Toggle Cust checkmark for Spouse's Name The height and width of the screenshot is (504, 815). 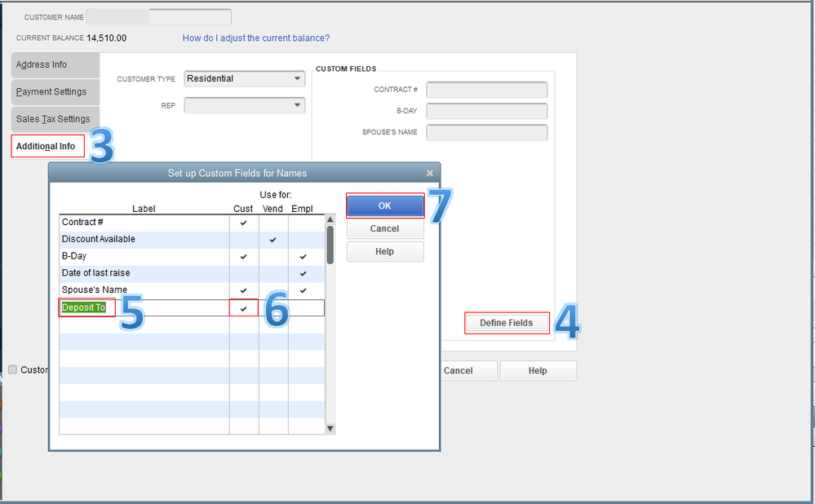click(244, 290)
